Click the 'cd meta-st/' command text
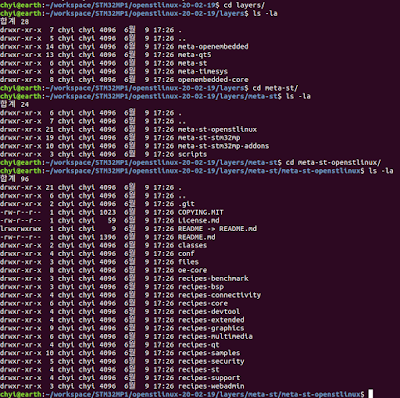This screenshot has height=398, width=400. [275, 88]
